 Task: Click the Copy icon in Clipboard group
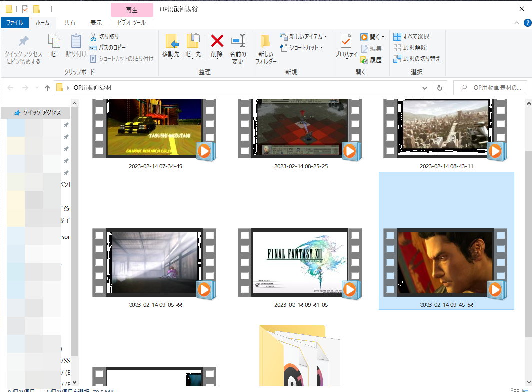coord(54,41)
